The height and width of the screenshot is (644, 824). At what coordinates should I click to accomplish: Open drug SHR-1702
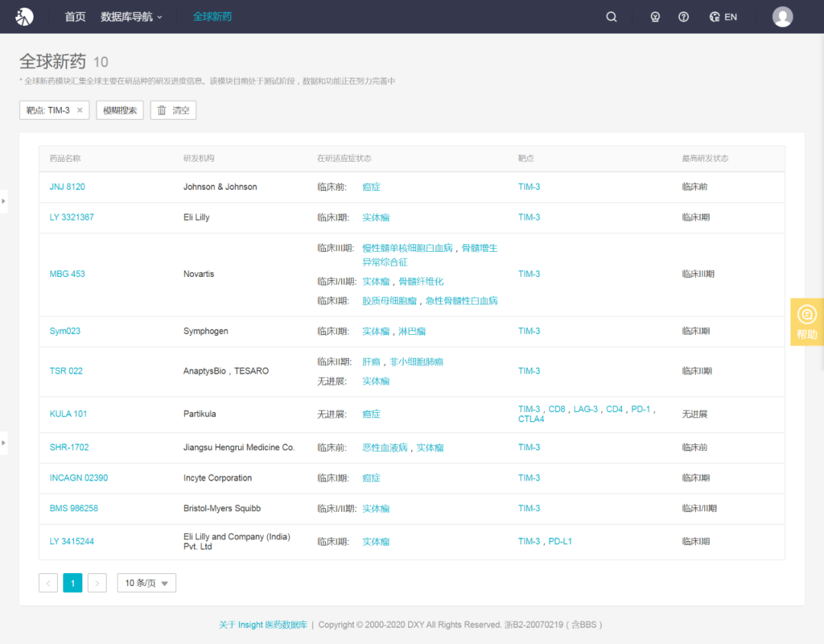click(x=69, y=448)
